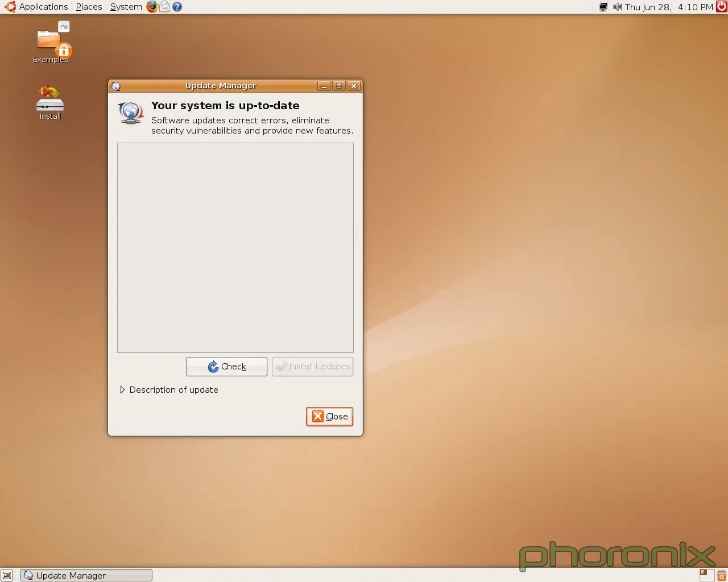Image resolution: width=728 pixels, height=582 pixels.
Task: Click the Install Updates button
Action: click(312, 367)
